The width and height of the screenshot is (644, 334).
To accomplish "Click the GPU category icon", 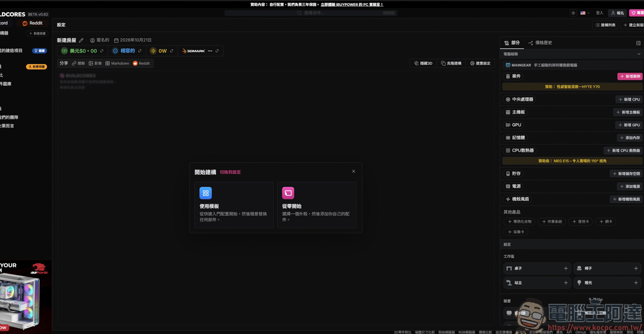I will [x=508, y=125].
